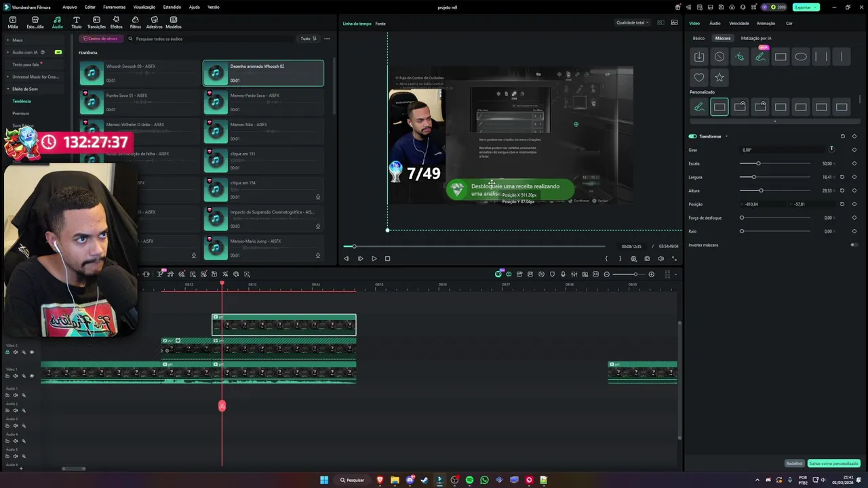Toggle Inverter máscara switch
The height and width of the screenshot is (488, 868).
pos(854,245)
